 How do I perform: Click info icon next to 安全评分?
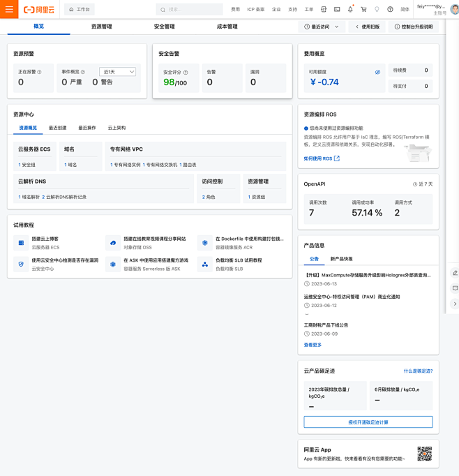pyautogui.click(x=186, y=72)
